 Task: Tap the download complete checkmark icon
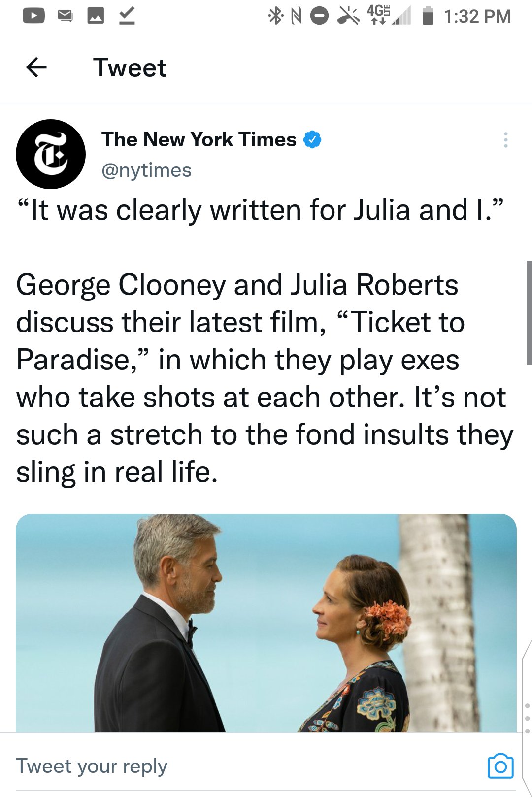[x=127, y=16]
